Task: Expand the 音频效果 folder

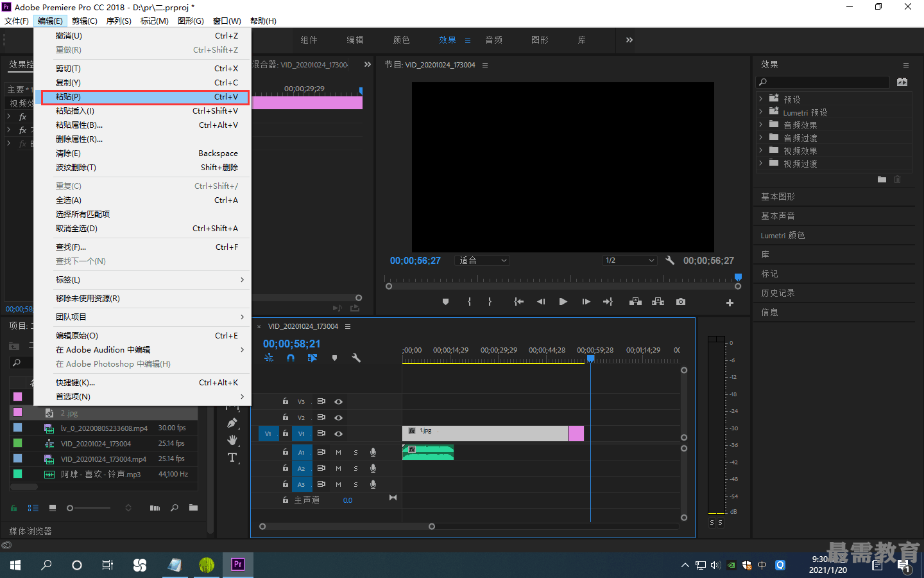Action: 761,125
